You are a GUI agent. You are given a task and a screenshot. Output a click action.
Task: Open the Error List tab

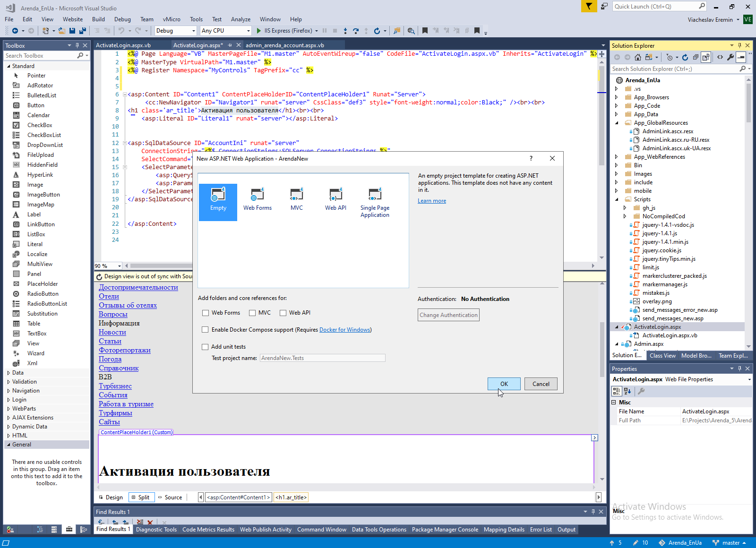tap(541, 530)
